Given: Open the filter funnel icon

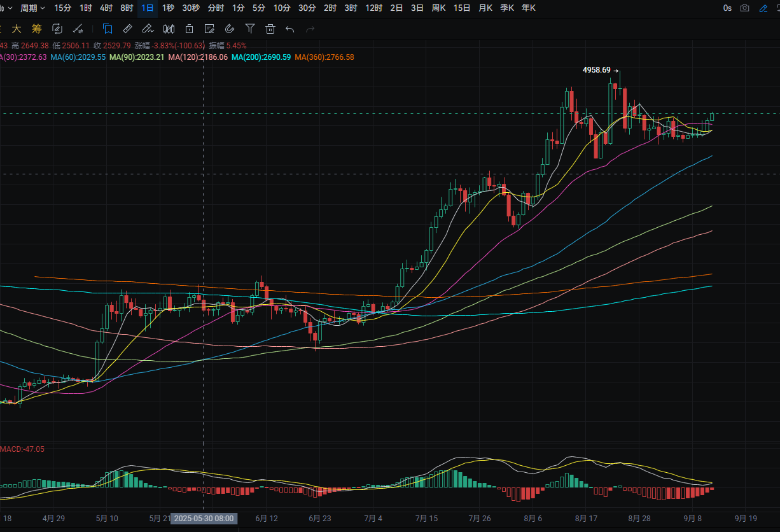Looking at the screenshot, I should [x=250, y=29].
